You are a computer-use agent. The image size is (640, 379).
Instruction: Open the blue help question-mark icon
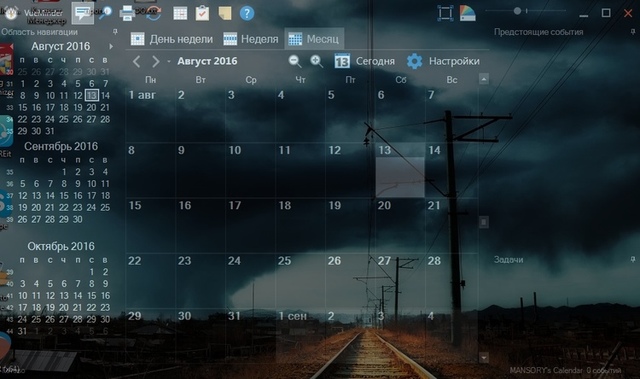pyautogui.click(x=247, y=13)
